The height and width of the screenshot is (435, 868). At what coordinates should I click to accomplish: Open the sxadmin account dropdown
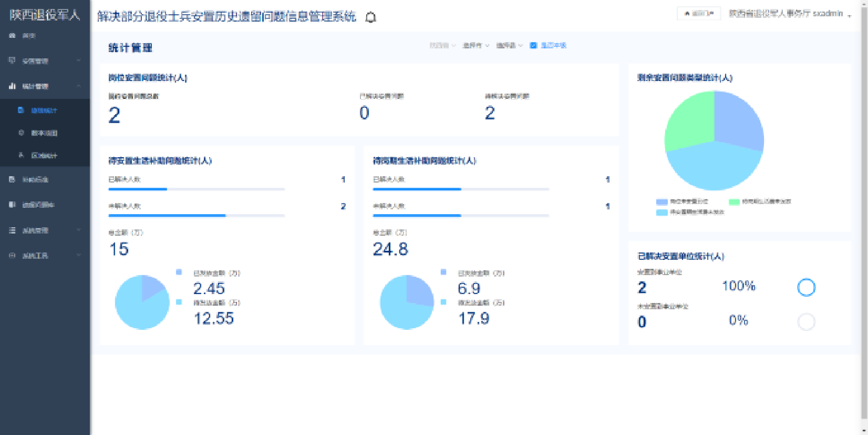tap(790, 14)
